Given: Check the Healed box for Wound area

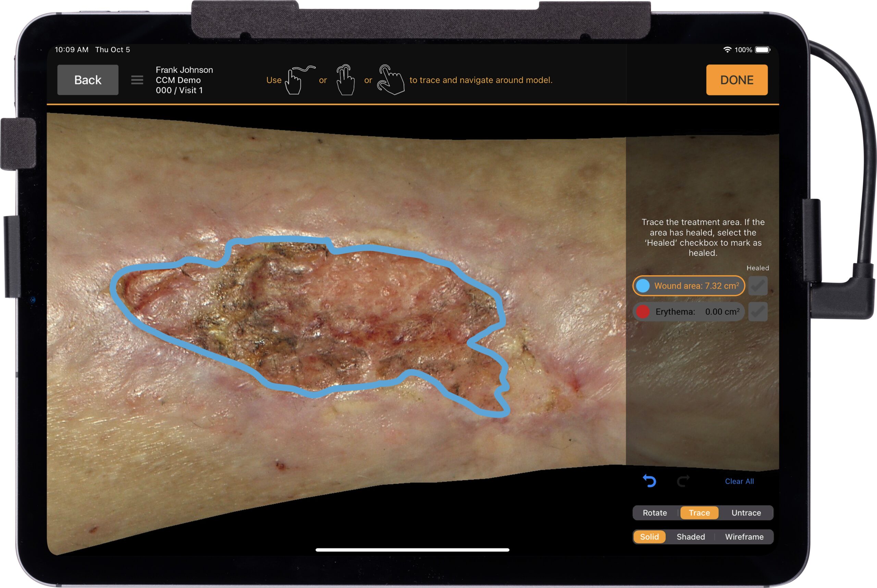Looking at the screenshot, I should 758,286.
